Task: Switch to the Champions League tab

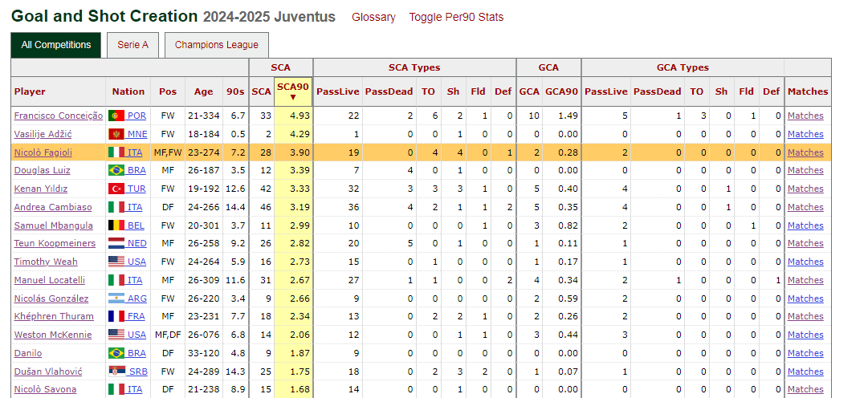Action: [217, 45]
